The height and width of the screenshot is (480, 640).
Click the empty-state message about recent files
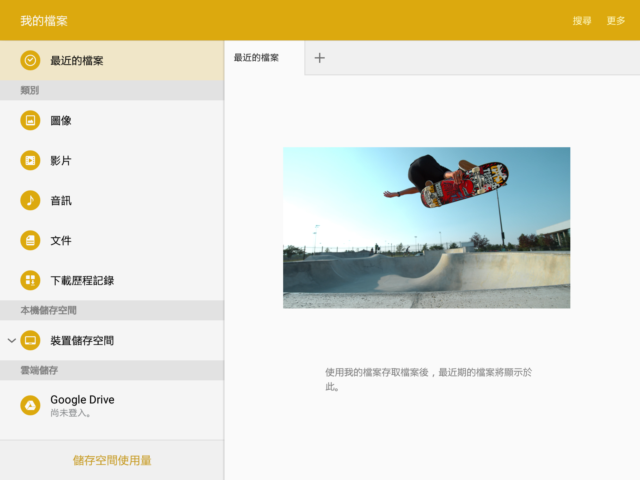(428, 379)
